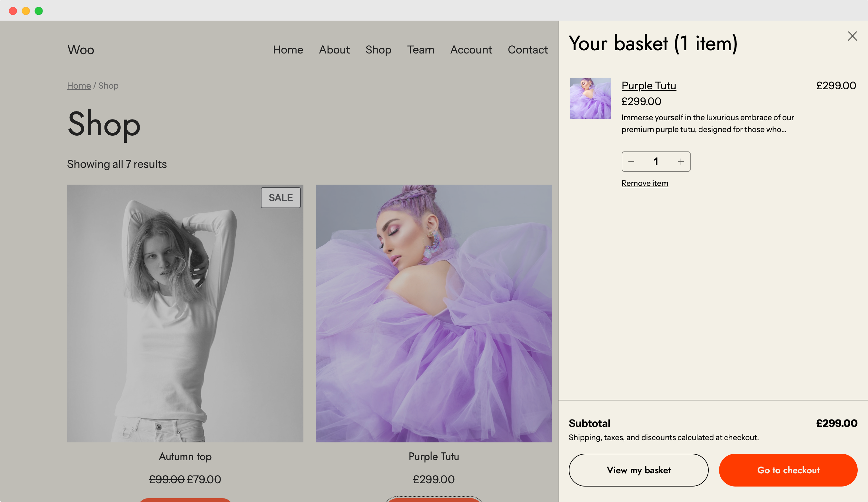Screen dimensions: 868x502
Task: Navigate to Shop in the top menu
Action: click(x=378, y=50)
